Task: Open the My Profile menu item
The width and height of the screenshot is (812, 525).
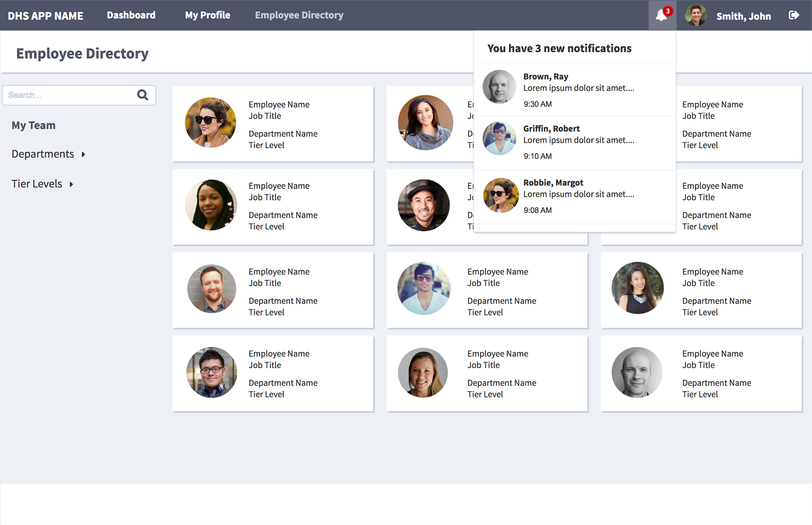Action: [x=207, y=15]
